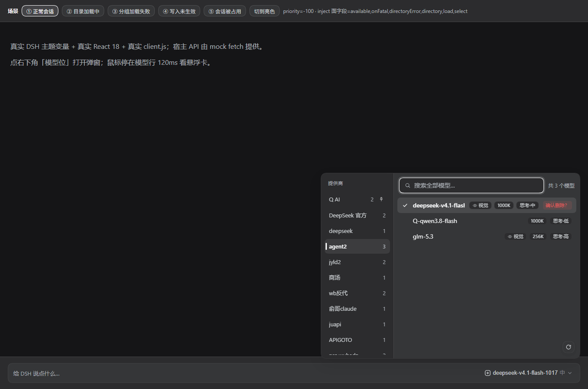Screen dimensions: 588x389
Task: Select the 商汤 provider
Action: point(357,277)
